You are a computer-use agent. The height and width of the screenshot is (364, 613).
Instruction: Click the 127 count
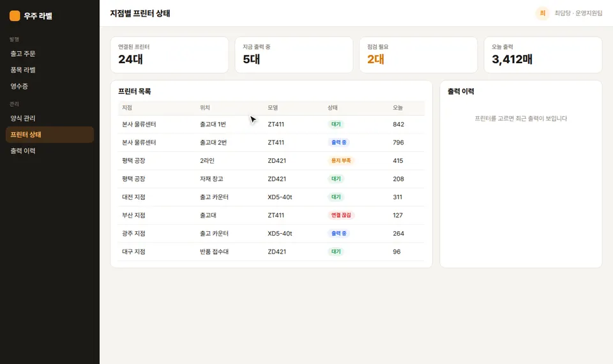(x=398, y=215)
